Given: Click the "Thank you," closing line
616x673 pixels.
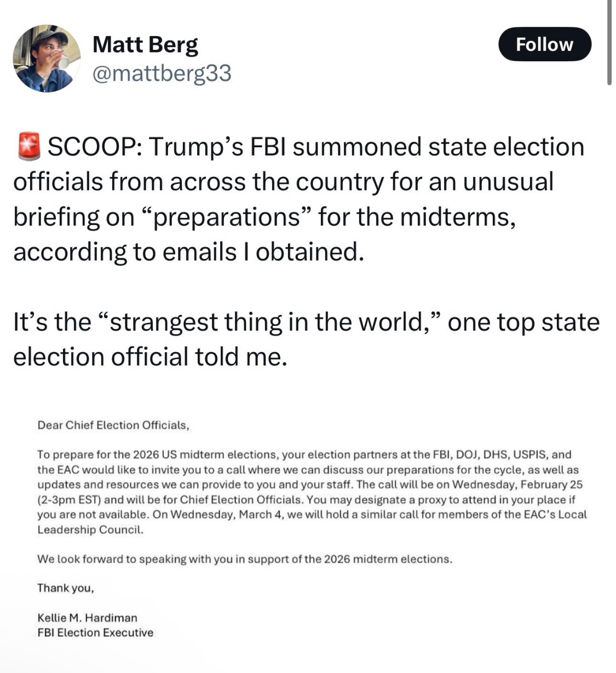Looking at the screenshot, I should pyautogui.click(x=66, y=588).
